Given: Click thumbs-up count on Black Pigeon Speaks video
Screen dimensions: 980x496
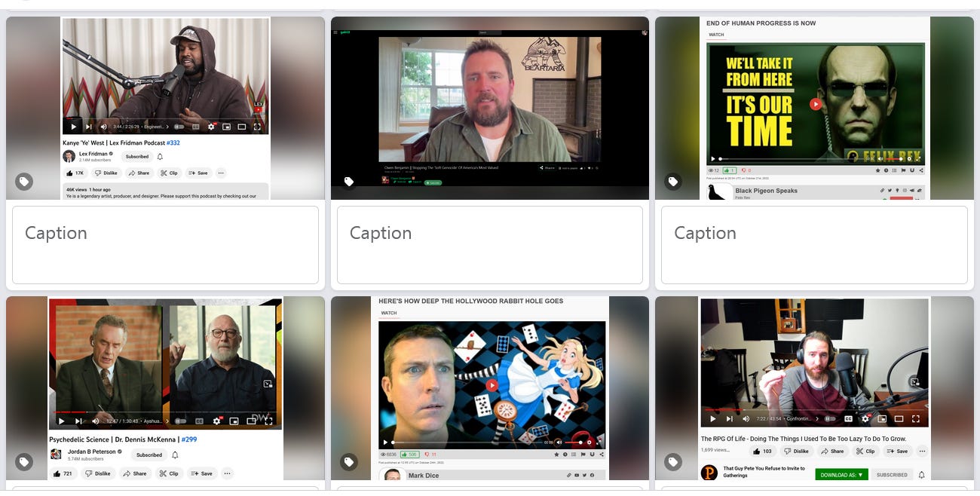Looking at the screenshot, I should coord(729,170).
